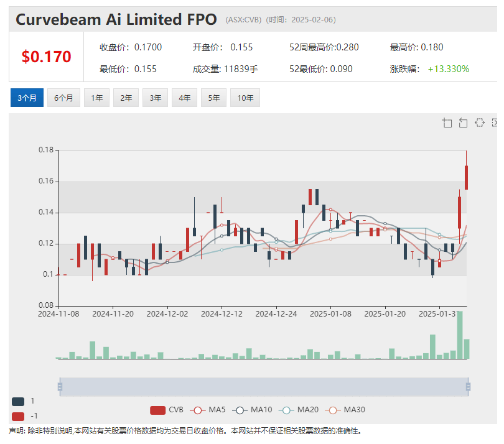Screen dimensions: 504x444
Task: Click the 成交量: 11839手 text
Action: 225,69
